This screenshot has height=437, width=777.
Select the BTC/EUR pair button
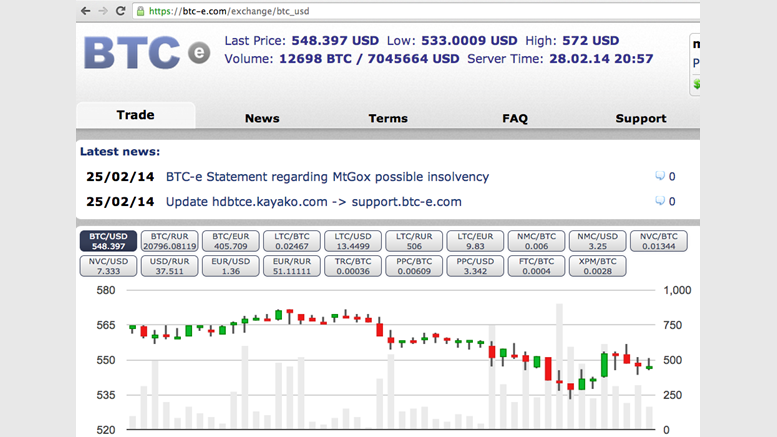tap(230, 241)
